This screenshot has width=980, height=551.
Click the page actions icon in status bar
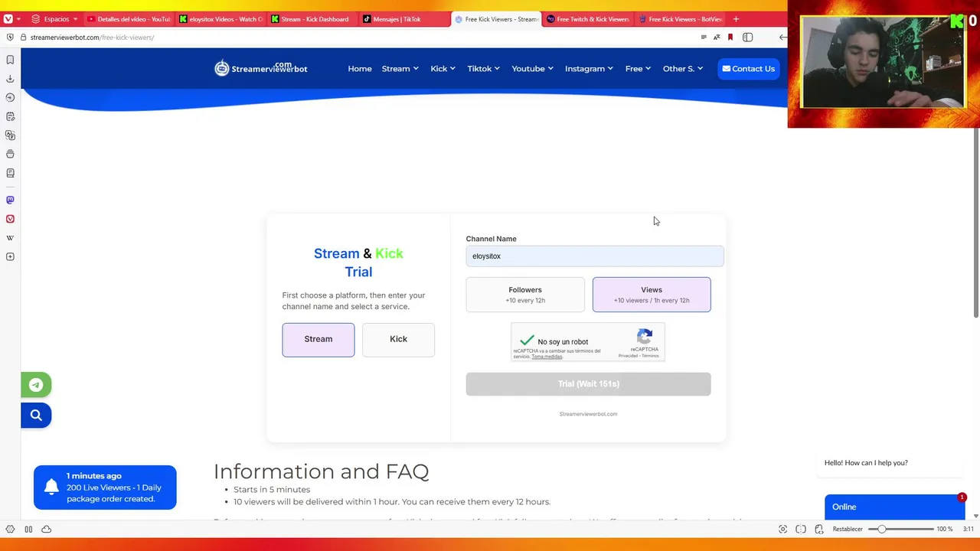click(x=818, y=530)
